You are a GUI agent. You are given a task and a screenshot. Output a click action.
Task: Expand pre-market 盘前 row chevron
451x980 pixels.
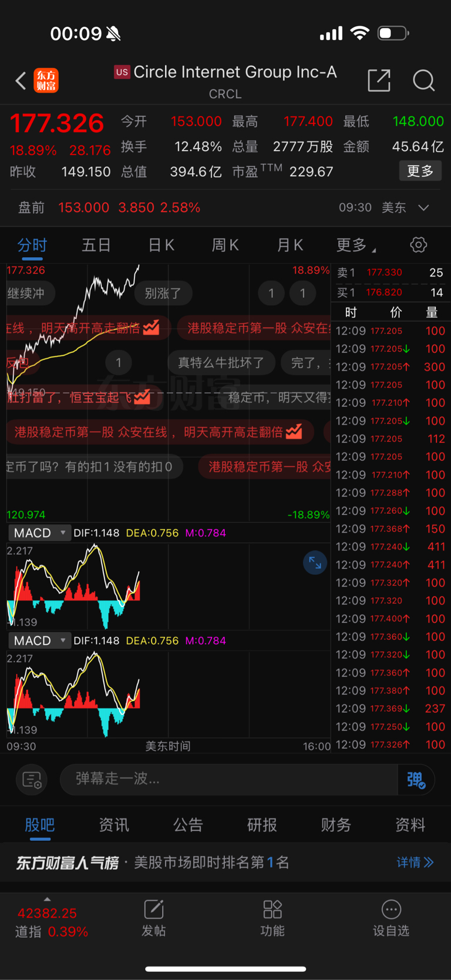[423, 208]
